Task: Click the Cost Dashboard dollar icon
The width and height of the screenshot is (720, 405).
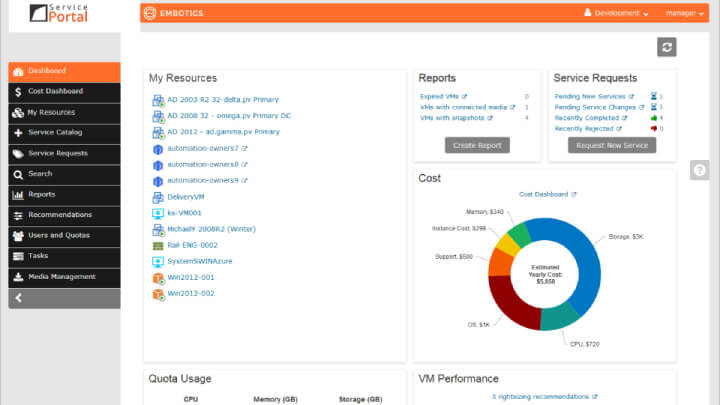Action: pos(18,92)
